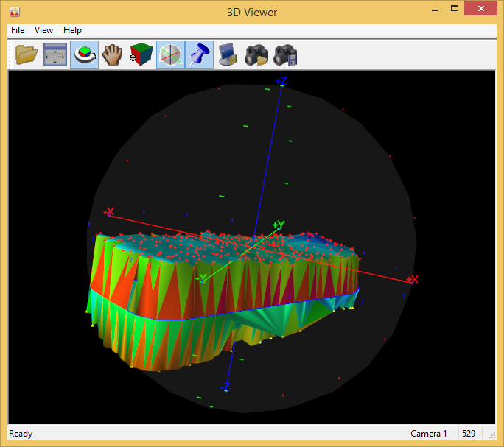Click the open folder icon
Viewport: 504px width, 447px height.
click(x=27, y=54)
